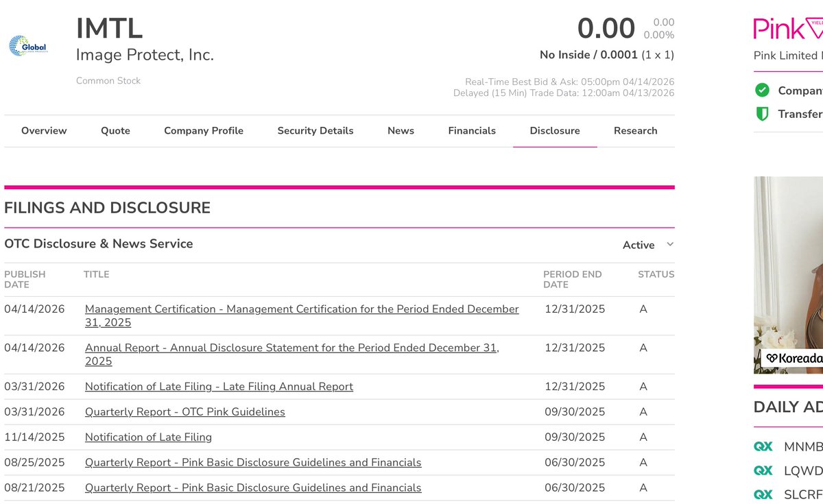Open the 11/14/2025 Notification of Late Filing link
Viewport: 823px width, 504px height.
148,437
